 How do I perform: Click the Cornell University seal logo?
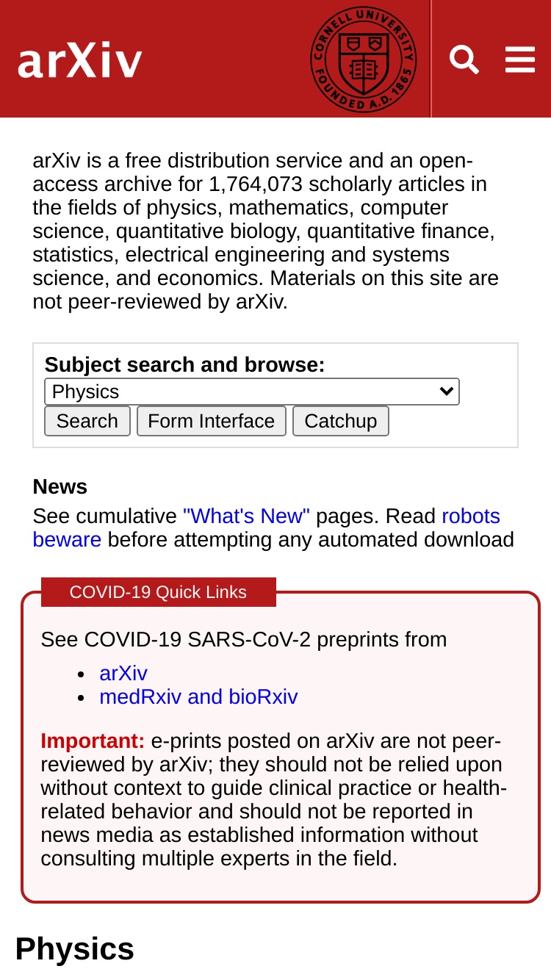364,60
